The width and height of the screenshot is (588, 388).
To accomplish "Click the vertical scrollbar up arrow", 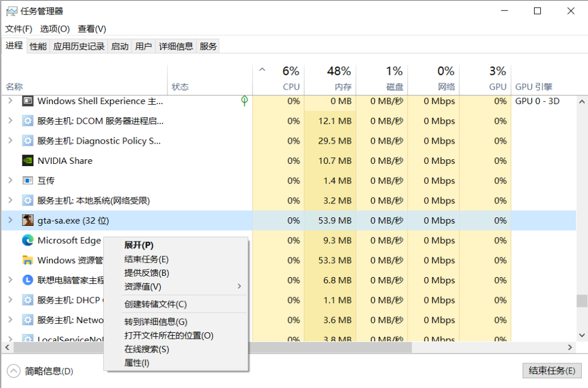I will point(582,101).
